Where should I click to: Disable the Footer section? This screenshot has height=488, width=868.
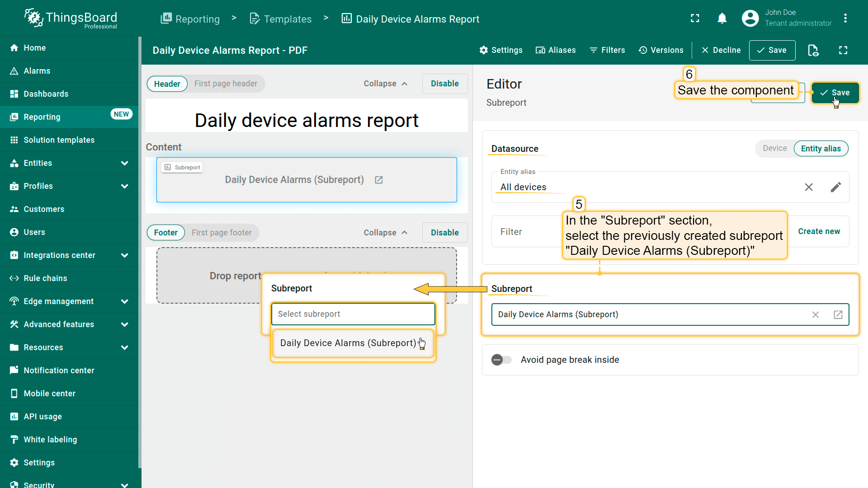click(x=444, y=233)
